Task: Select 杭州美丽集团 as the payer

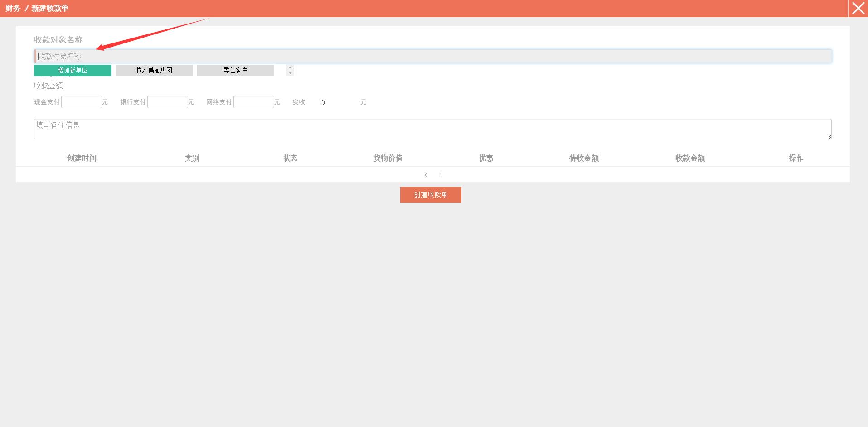Action: coord(154,70)
